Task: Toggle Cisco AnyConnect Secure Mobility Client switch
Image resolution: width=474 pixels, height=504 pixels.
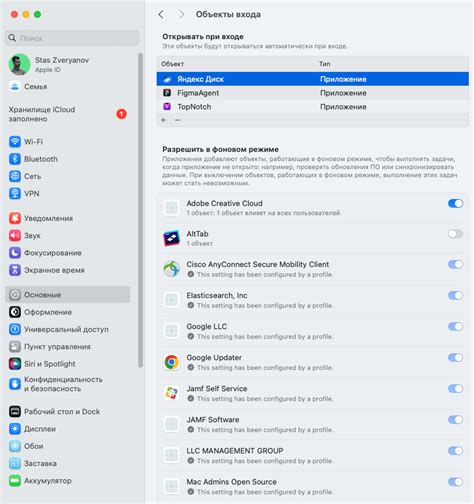Action: 455,265
